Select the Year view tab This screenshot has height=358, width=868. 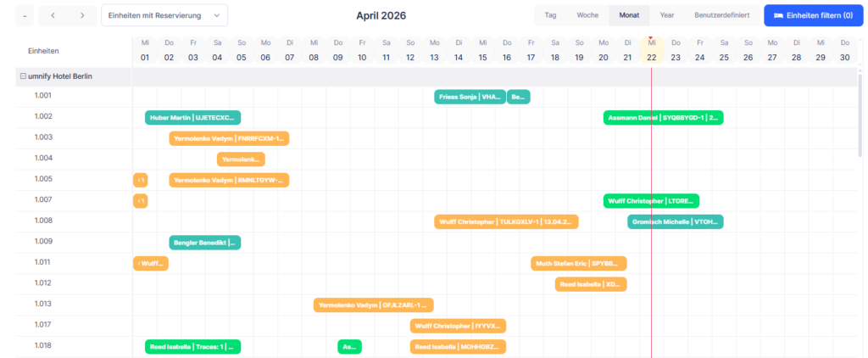pyautogui.click(x=667, y=15)
